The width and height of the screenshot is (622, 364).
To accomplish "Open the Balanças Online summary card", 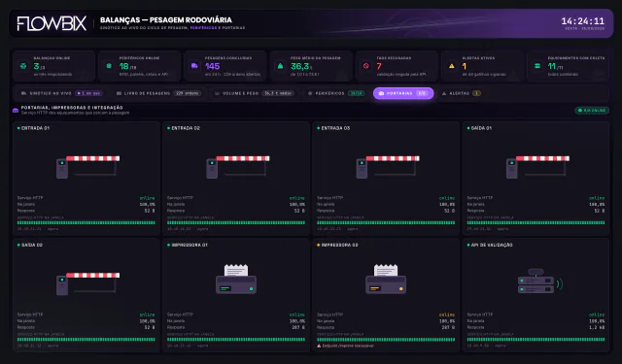I will [54, 66].
